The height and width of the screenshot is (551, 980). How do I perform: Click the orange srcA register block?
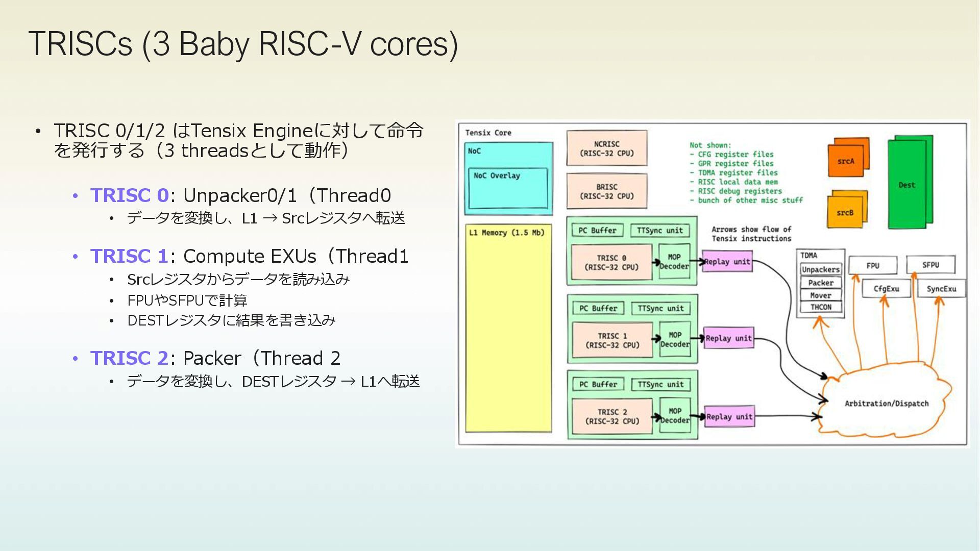click(846, 160)
